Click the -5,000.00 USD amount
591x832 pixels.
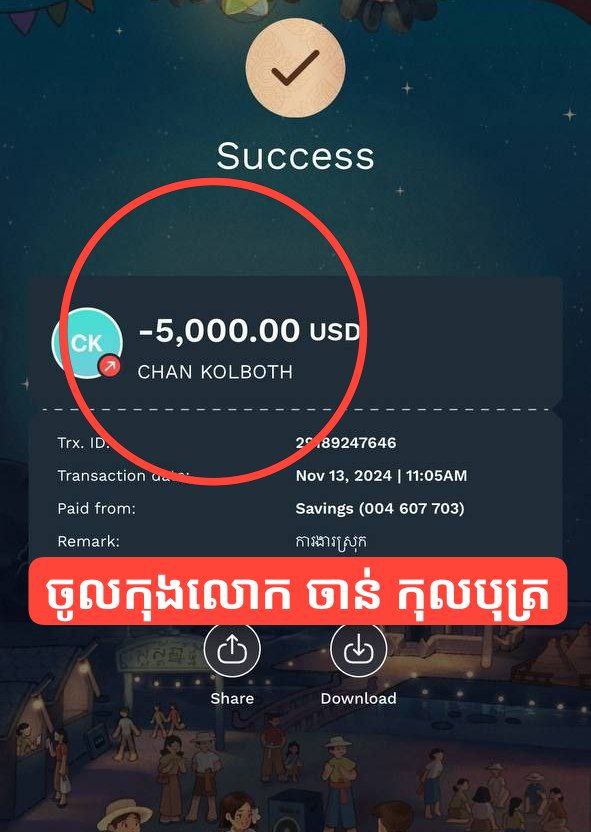coord(249,331)
